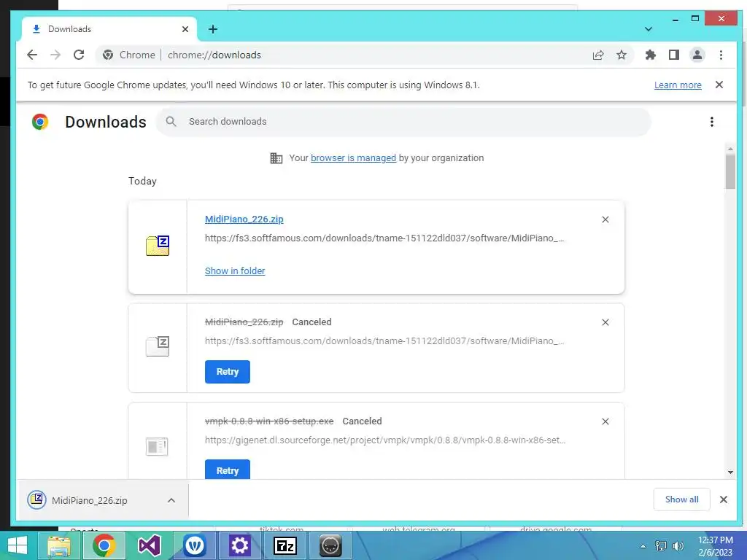Open the Extensions puzzle icon
747x560 pixels.
(650, 55)
